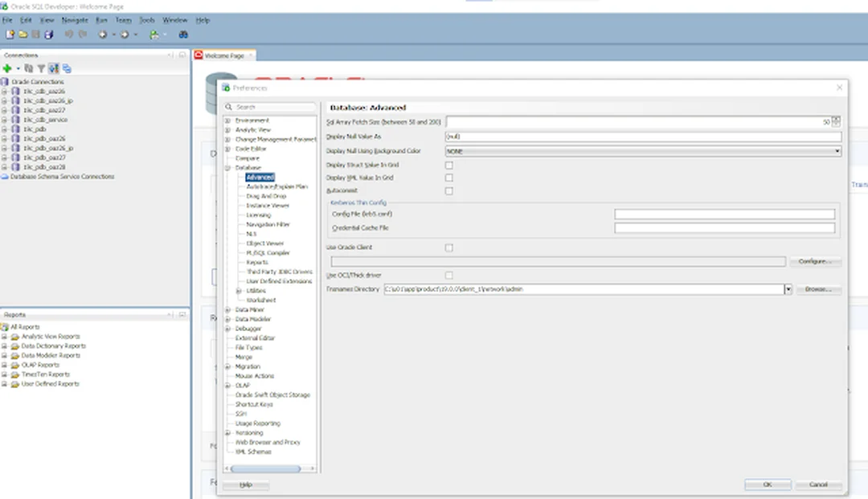
Task: Click the Help button in Preferences
Action: 246,485
